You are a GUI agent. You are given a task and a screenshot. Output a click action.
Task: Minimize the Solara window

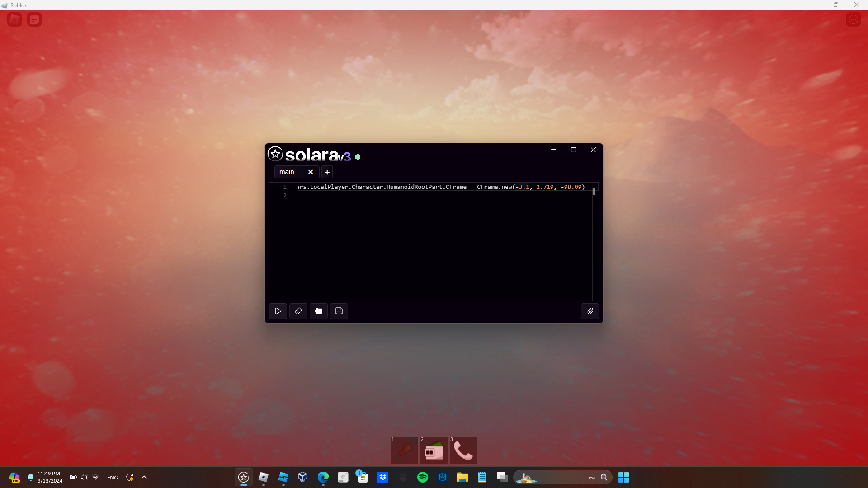[553, 150]
